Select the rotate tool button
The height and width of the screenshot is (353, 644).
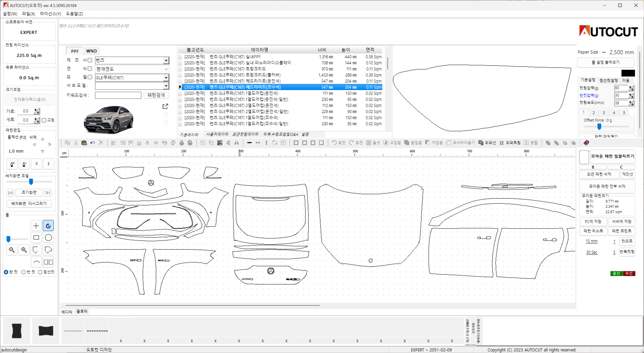click(48, 226)
